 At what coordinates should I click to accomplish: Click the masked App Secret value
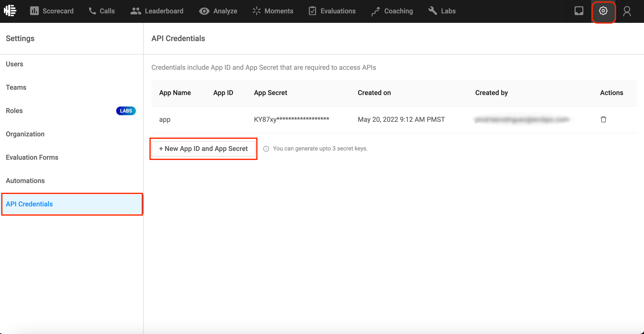(x=291, y=119)
